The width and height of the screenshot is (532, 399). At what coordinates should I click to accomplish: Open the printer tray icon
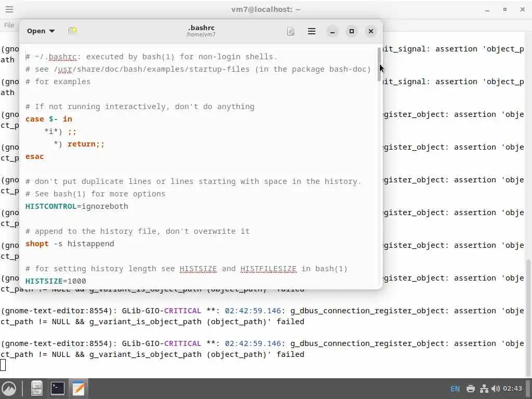pyautogui.click(x=471, y=389)
